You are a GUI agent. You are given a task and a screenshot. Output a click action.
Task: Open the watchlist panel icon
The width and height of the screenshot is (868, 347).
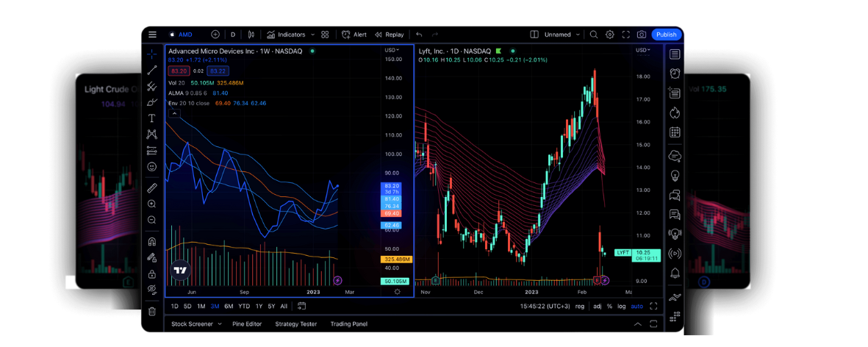click(x=674, y=54)
